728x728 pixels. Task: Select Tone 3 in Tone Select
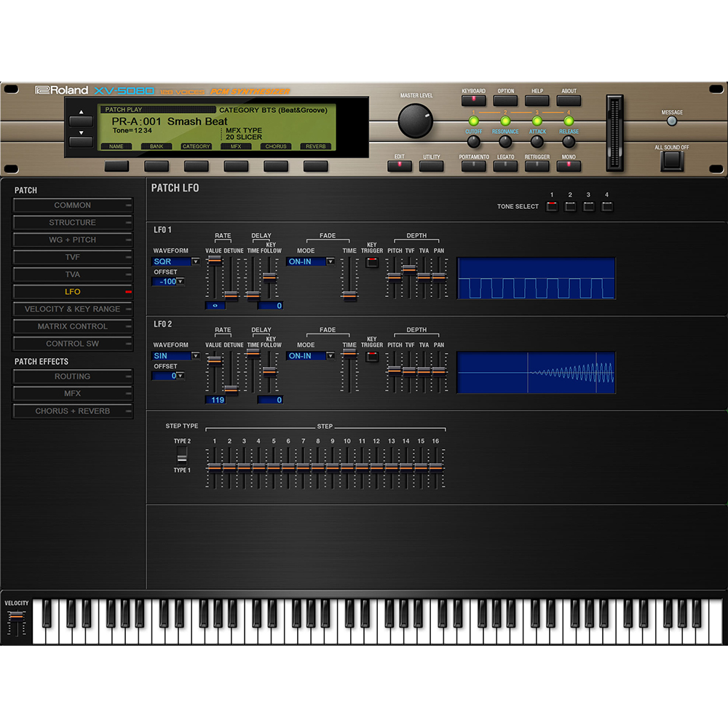(588, 207)
